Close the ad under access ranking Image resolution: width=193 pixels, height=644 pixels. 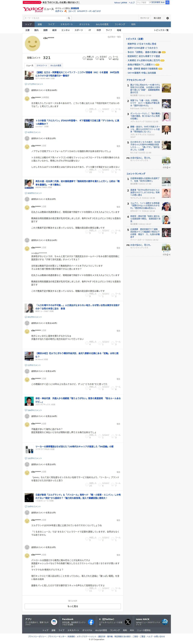169,168
